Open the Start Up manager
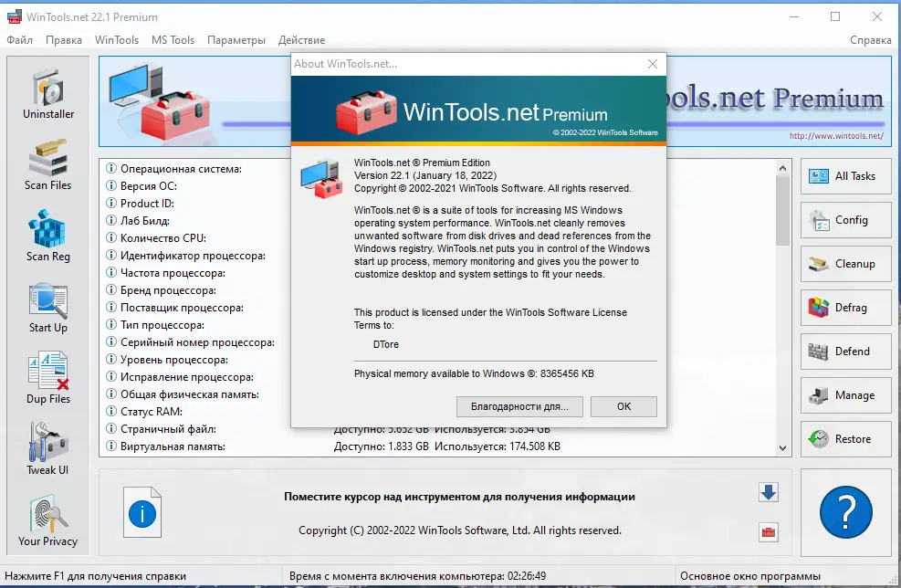This screenshot has width=901, height=588. click(47, 305)
